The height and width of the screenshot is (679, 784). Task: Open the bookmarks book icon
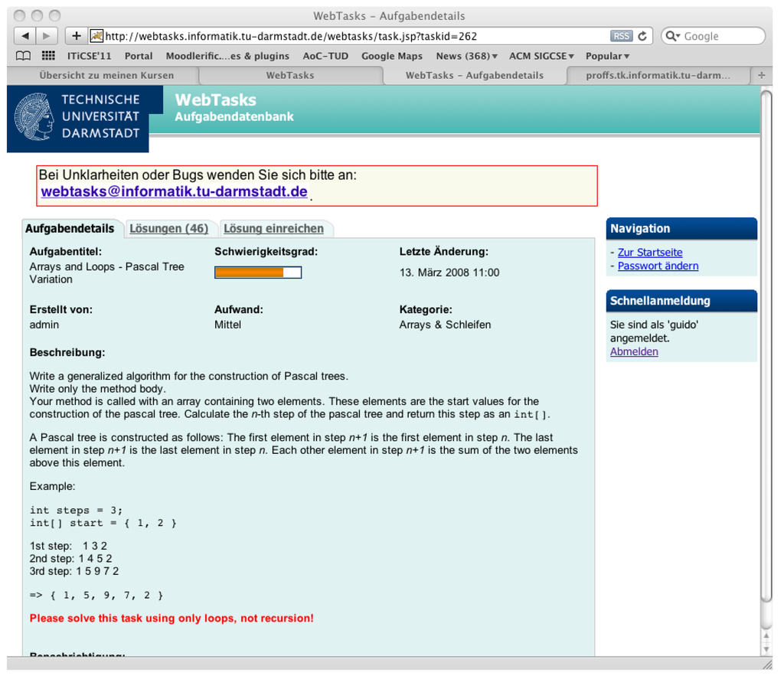pyautogui.click(x=24, y=56)
